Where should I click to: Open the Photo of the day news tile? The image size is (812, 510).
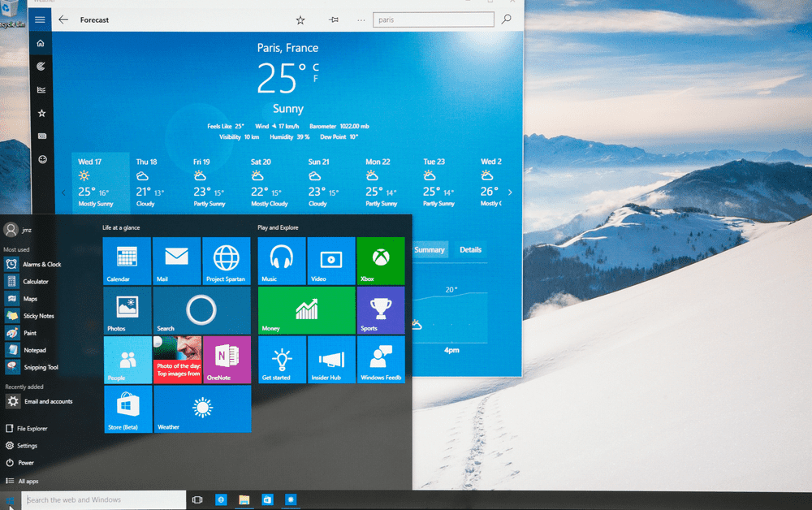(178, 359)
